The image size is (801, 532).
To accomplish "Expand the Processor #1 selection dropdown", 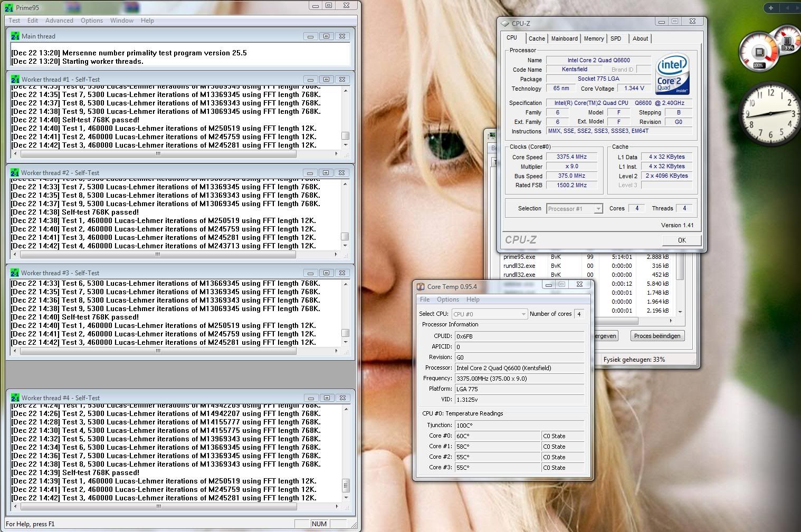I will coord(575,209).
